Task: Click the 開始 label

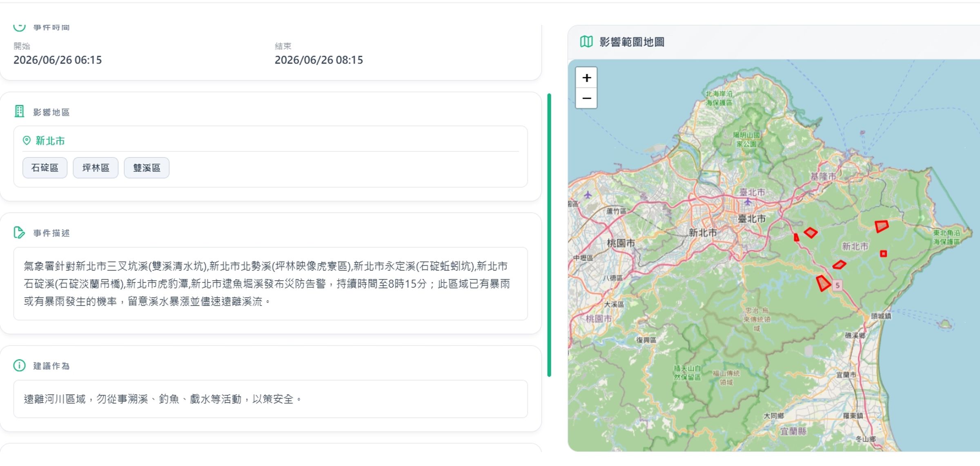Action: pyautogui.click(x=22, y=46)
